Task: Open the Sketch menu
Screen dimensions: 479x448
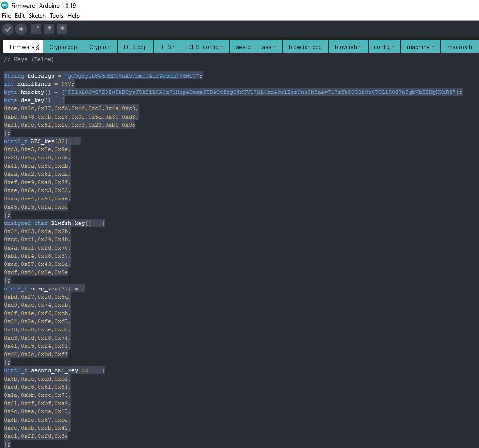Action: pyautogui.click(x=37, y=16)
